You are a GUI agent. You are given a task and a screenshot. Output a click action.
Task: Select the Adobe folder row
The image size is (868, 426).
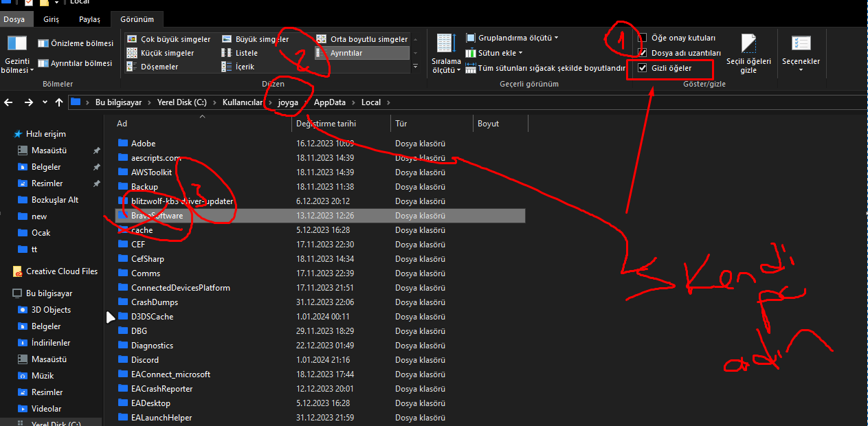click(x=320, y=144)
